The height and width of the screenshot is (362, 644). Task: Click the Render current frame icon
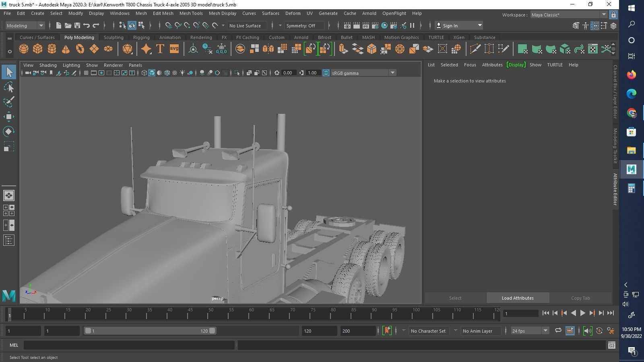click(356, 25)
